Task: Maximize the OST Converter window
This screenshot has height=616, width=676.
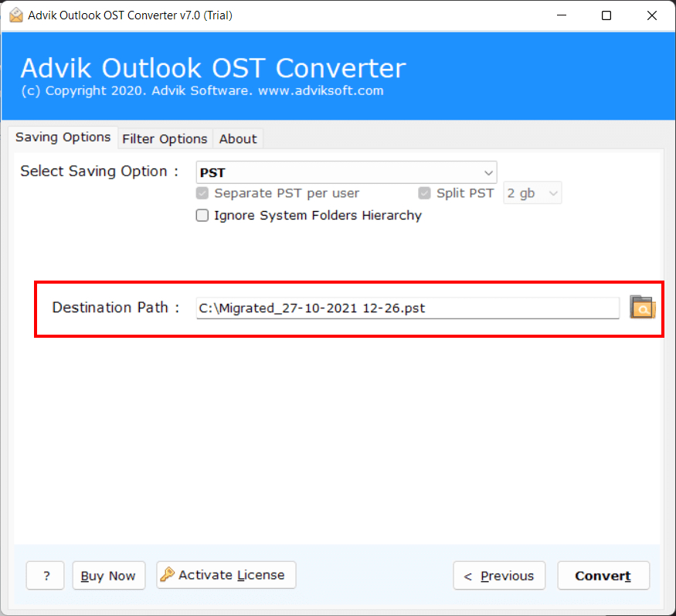Action: (606, 15)
